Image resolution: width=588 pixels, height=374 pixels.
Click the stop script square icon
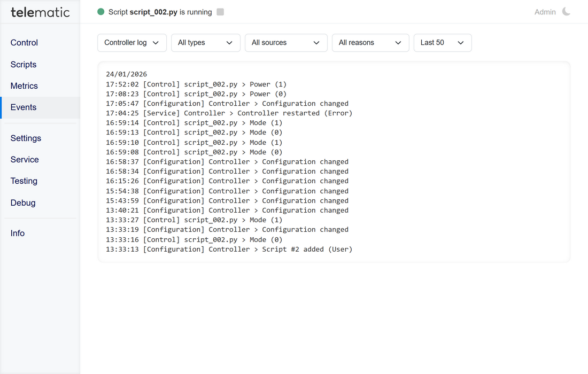tap(220, 12)
